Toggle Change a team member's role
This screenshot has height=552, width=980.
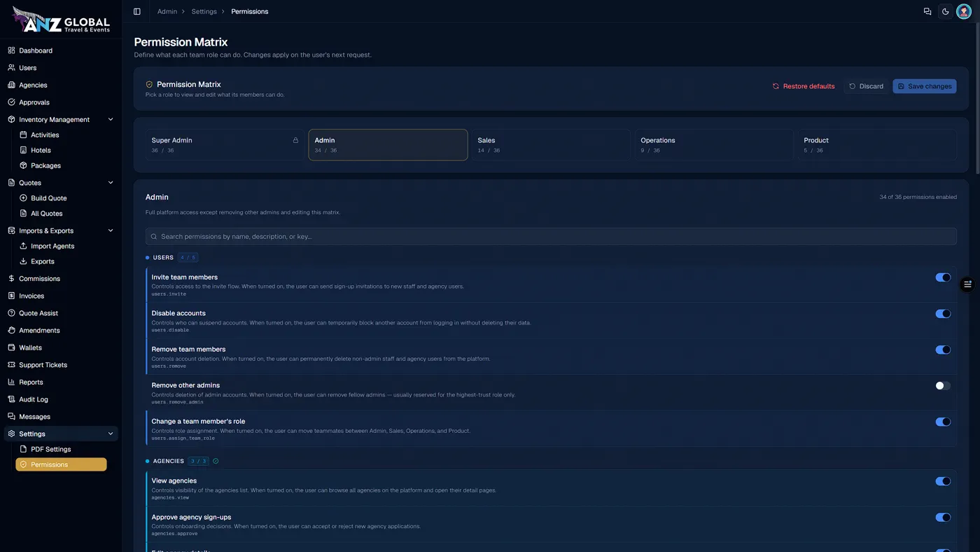point(943,422)
